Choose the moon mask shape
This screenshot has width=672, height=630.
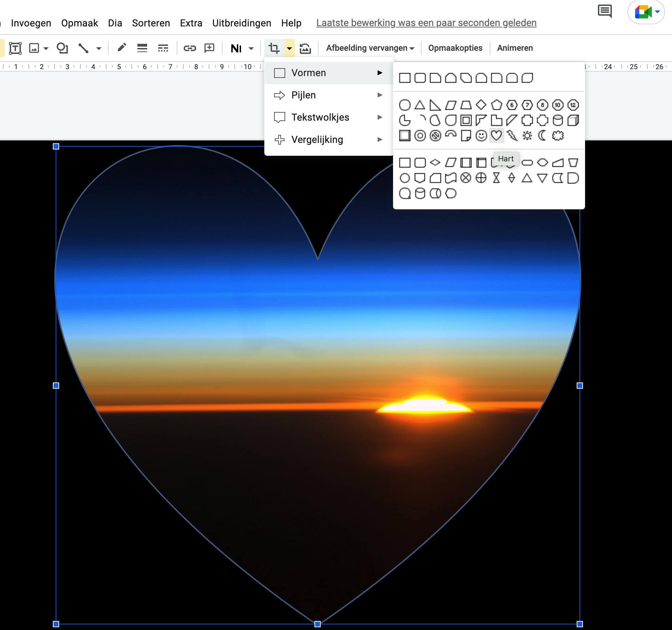[x=542, y=136]
